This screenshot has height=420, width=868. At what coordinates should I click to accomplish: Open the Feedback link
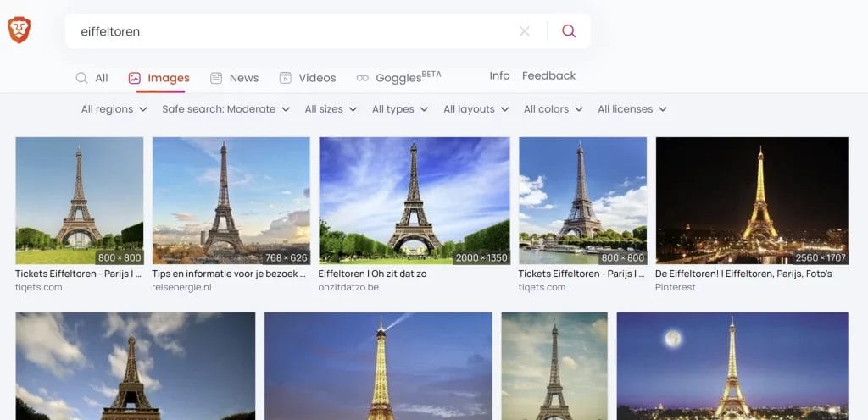tap(548, 76)
